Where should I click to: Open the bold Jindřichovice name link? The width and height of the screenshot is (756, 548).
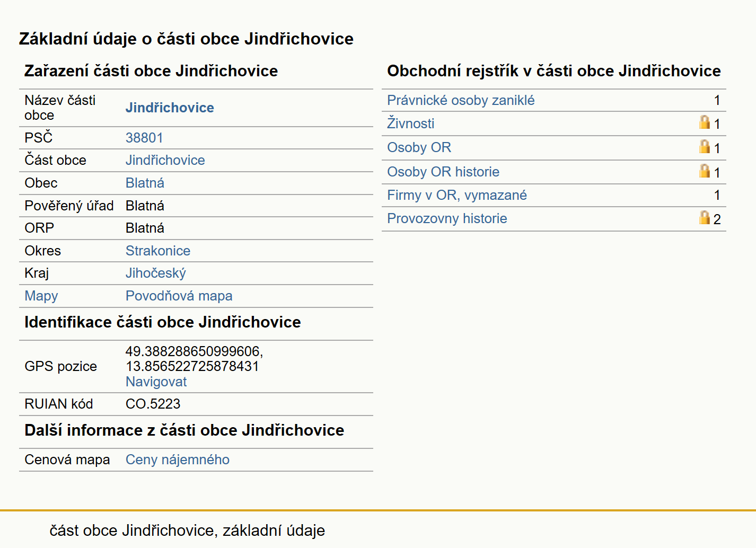click(170, 108)
